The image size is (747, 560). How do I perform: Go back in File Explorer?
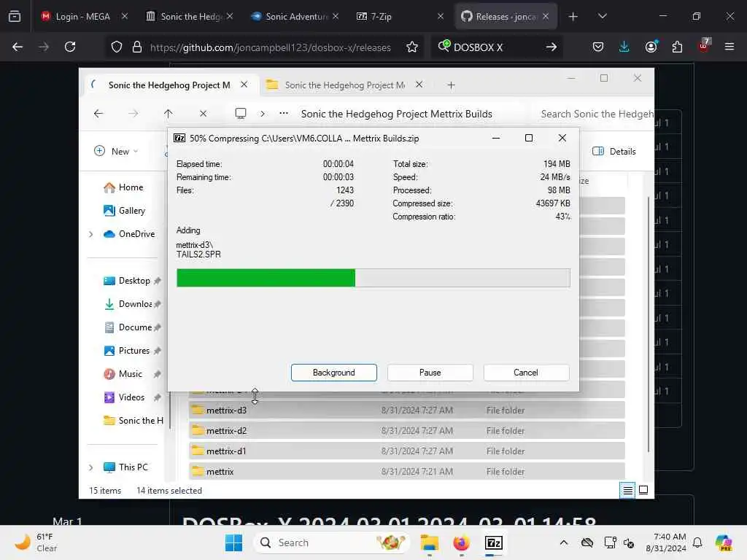(98, 113)
